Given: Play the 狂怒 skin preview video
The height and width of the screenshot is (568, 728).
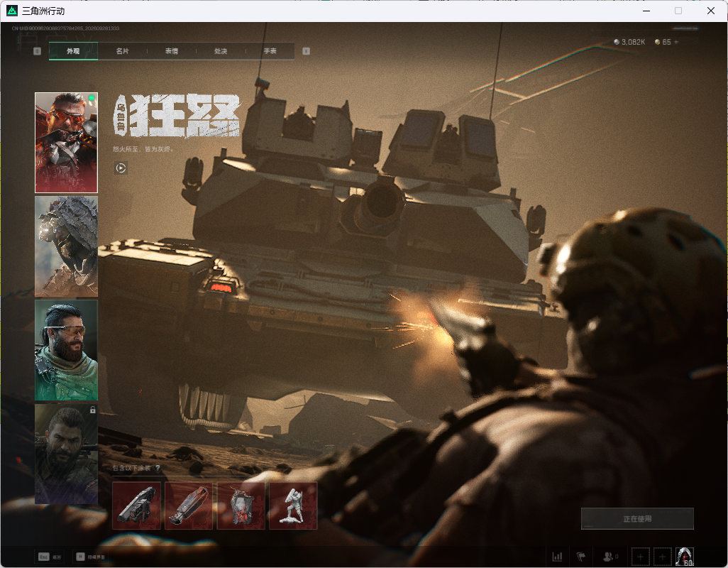Looking at the screenshot, I should (121, 168).
